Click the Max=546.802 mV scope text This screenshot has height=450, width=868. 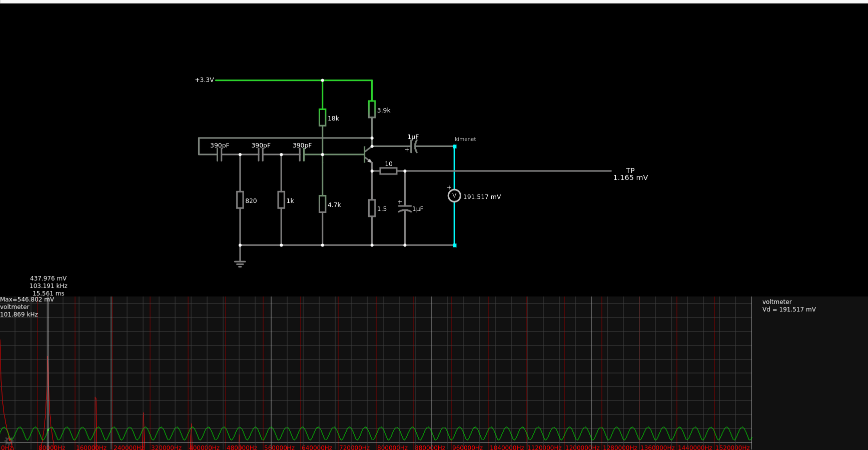click(x=27, y=299)
